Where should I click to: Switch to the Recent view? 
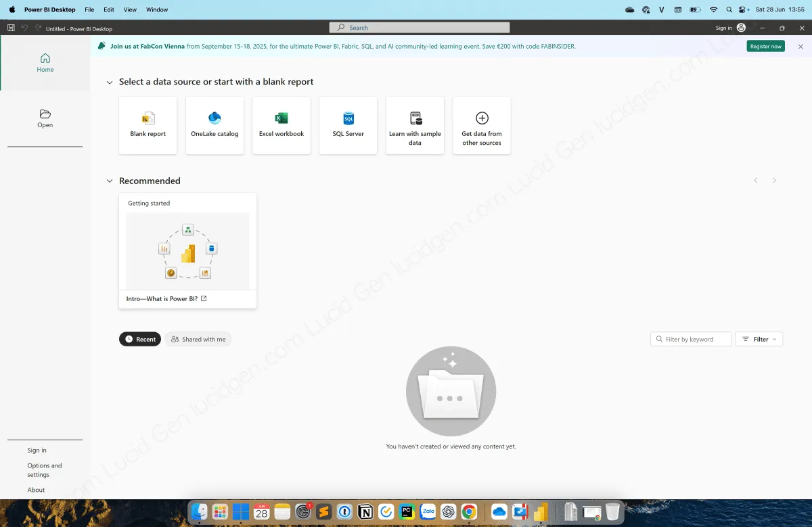(x=139, y=339)
